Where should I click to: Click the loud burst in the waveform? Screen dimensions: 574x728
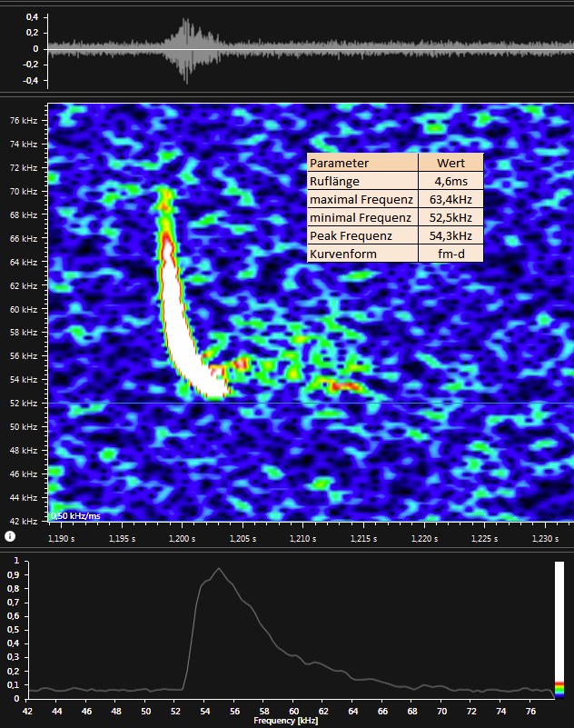click(187, 49)
